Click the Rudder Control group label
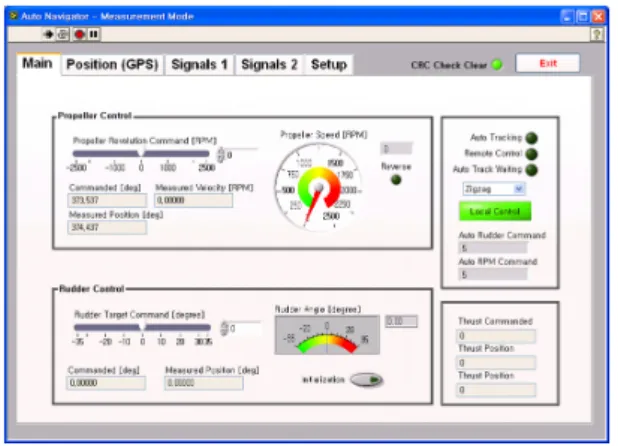The width and height of the screenshot is (618, 446). pos(91,289)
